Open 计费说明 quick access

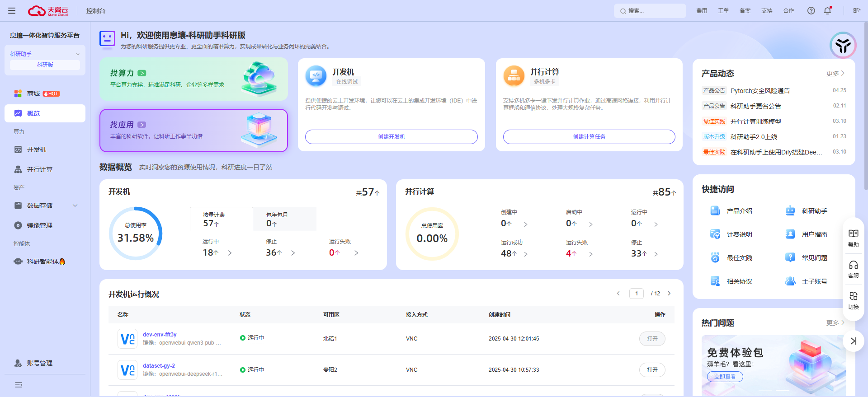[x=731, y=234]
